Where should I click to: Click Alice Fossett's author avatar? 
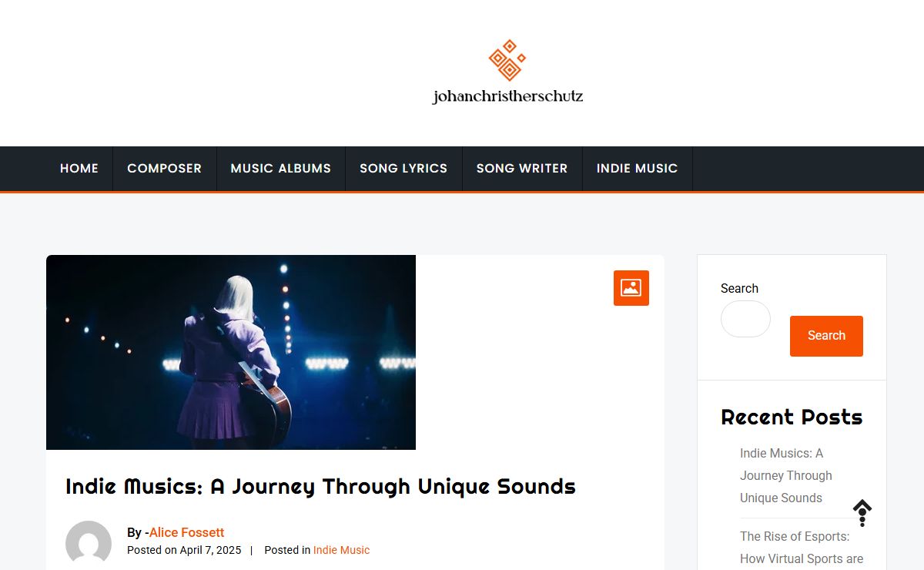tap(89, 543)
